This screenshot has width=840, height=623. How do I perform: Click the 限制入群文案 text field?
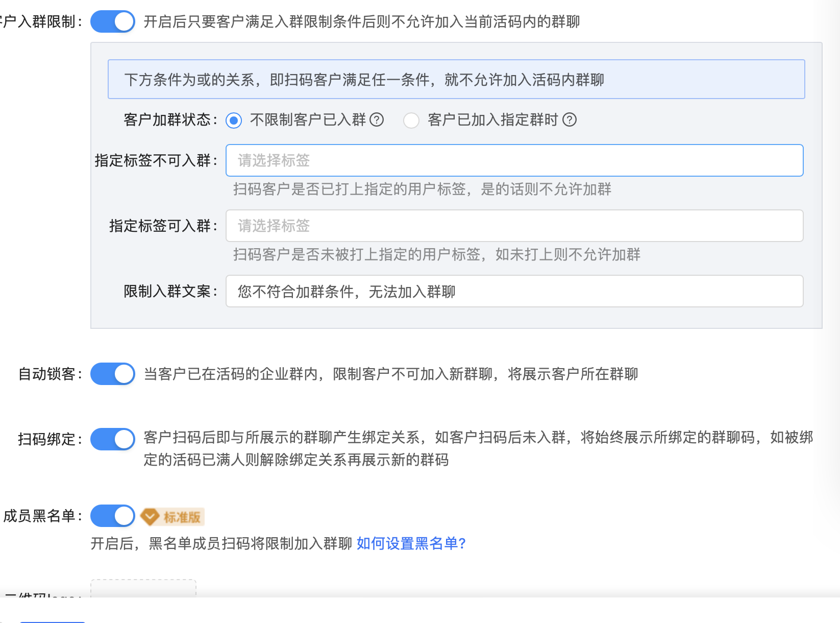pyautogui.click(x=514, y=291)
